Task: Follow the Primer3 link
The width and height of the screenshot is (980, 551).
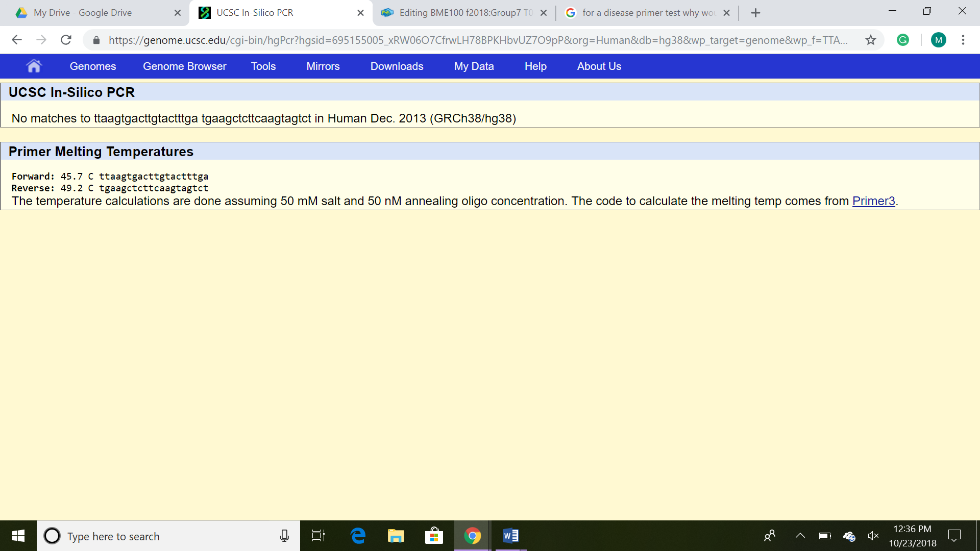Action: [873, 201]
